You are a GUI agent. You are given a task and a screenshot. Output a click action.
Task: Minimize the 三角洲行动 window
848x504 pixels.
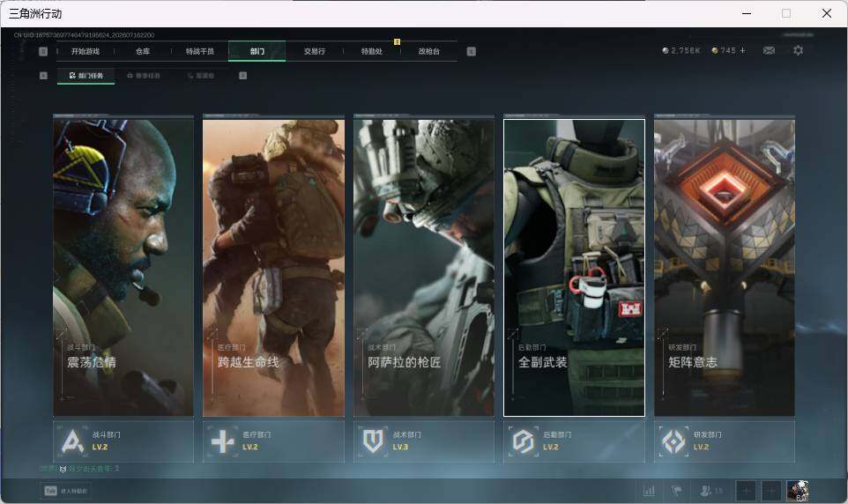tap(747, 13)
